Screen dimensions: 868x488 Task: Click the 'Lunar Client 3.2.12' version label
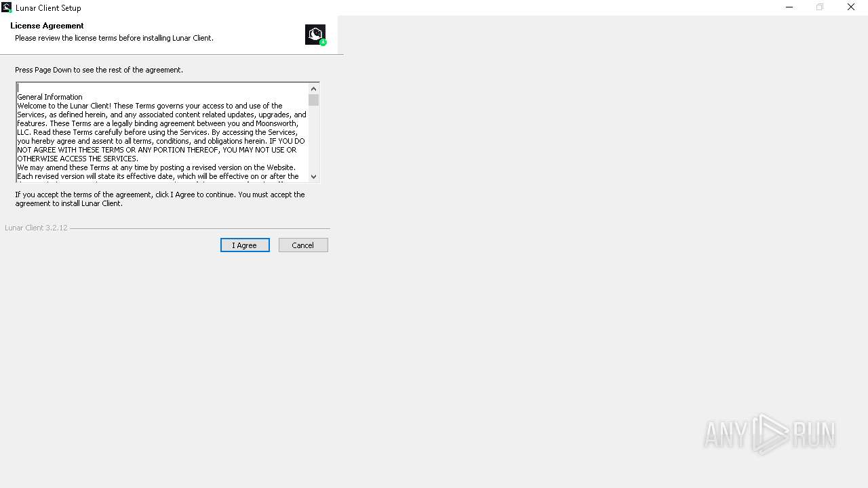coord(36,228)
